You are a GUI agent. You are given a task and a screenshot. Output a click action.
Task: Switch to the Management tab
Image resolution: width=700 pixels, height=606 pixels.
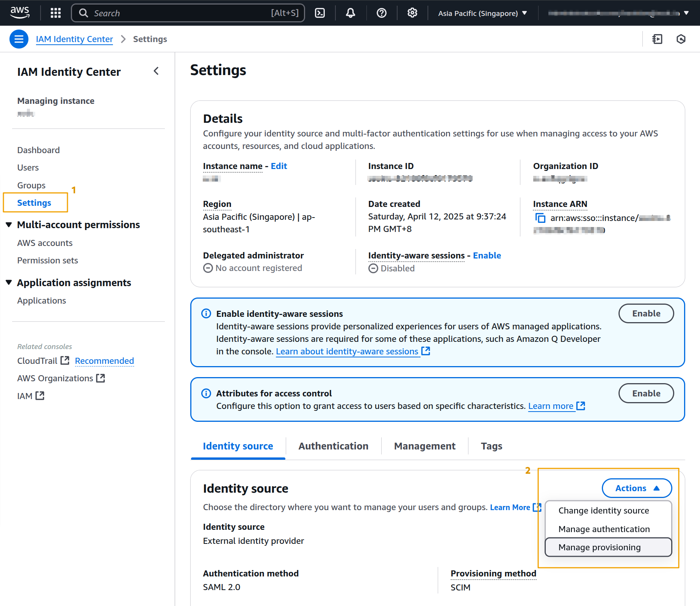pos(425,446)
